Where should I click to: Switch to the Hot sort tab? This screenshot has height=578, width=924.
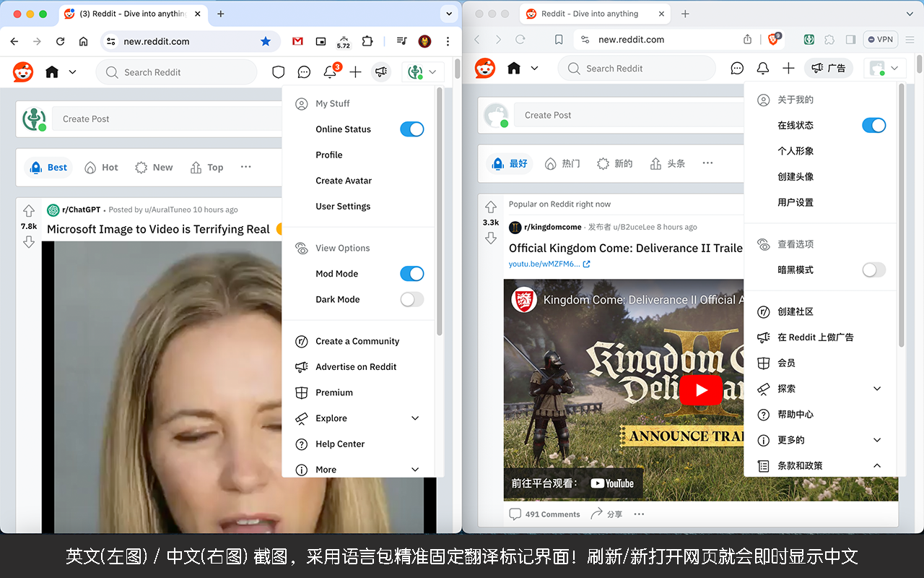(x=101, y=167)
